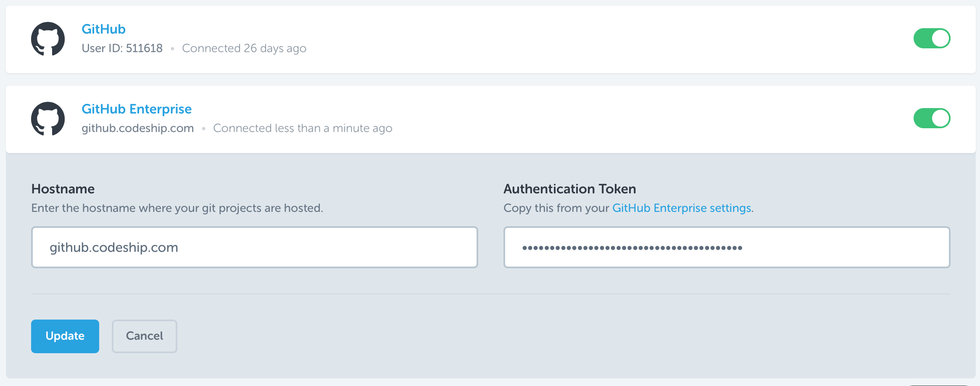The image size is (980, 386).
Task: Open the GitHub Enterprise title link
Action: click(136, 109)
